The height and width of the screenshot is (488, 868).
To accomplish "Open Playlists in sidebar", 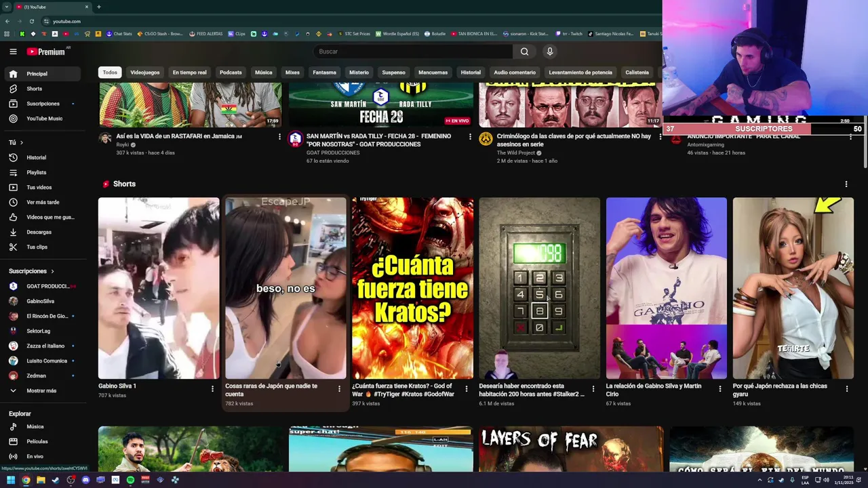I will click(43, 172).
